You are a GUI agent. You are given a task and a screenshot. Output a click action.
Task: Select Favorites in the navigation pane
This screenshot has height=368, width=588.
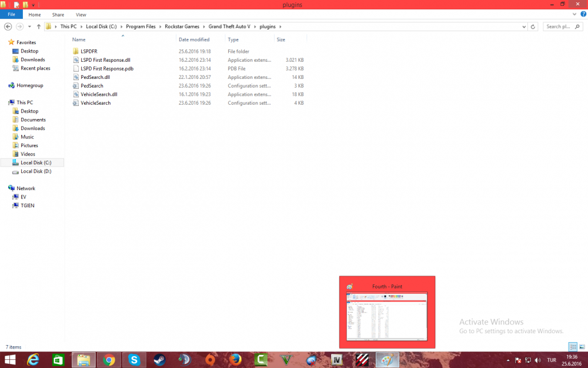click(26, 42)
